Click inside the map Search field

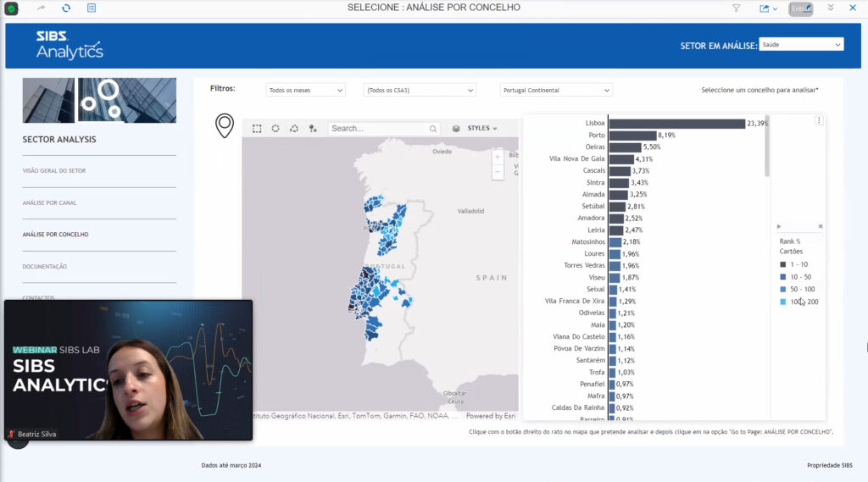379,128
